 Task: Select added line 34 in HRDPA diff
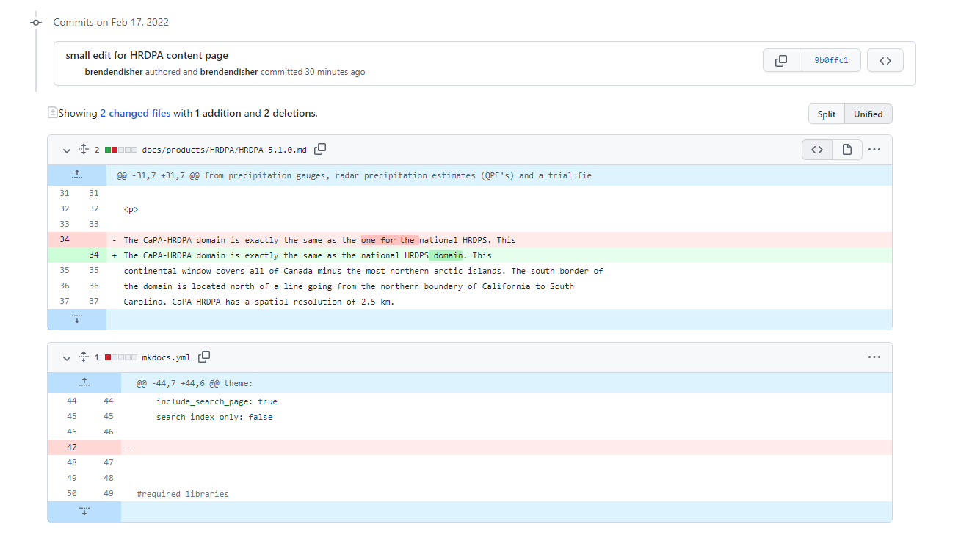coord(470,255)
